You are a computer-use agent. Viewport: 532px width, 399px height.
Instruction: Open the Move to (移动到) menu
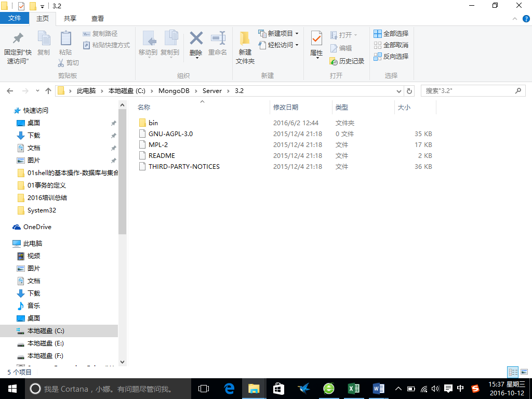pyautogui.click(x=148, y=44)
